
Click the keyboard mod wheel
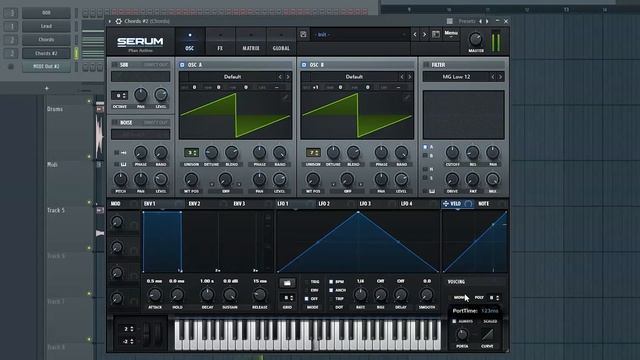click(x=158, y=335)
